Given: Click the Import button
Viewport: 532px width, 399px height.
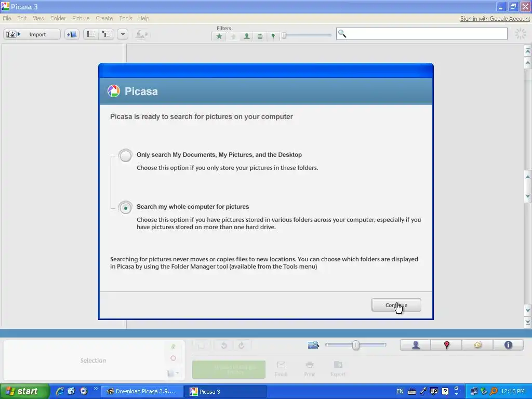Looking at the screenshot, I should 32,34.
